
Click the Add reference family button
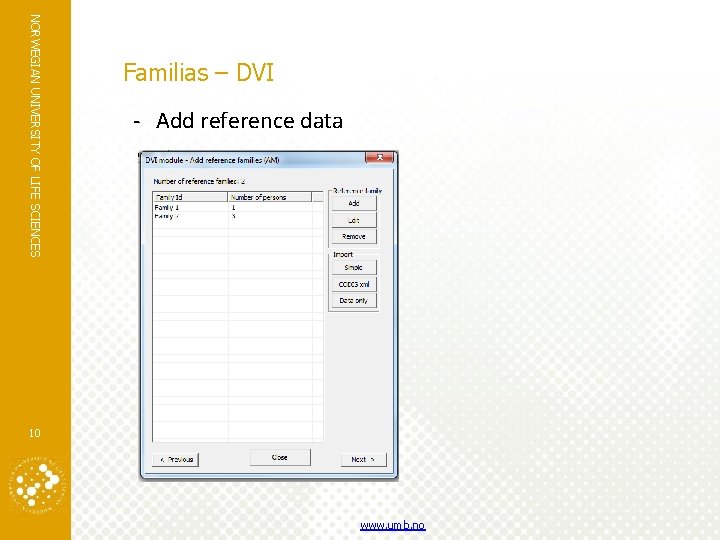click(354, 203)
